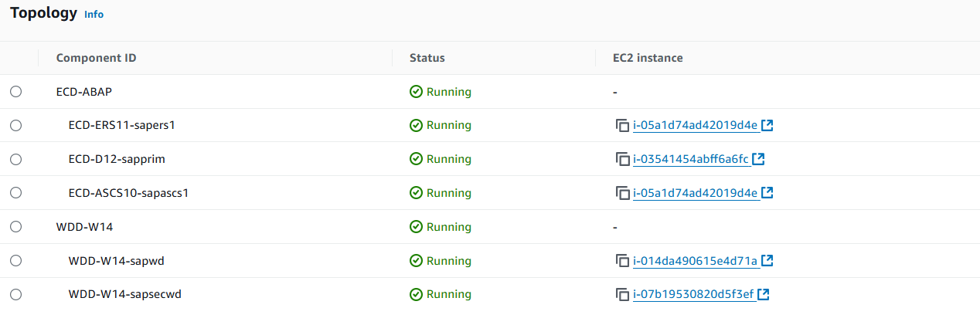Click external link icon for ECD-D12-sapprim instance
This screenshot has width=980, height=325.
click(759, 159)
